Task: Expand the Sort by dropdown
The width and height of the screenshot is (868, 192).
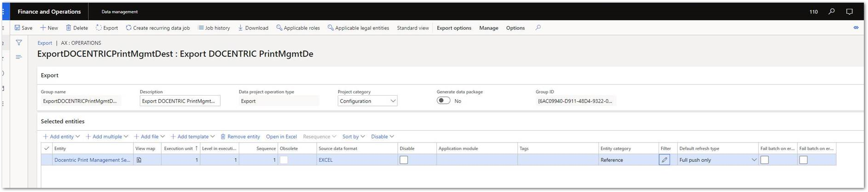Action: tap(353, 137)
